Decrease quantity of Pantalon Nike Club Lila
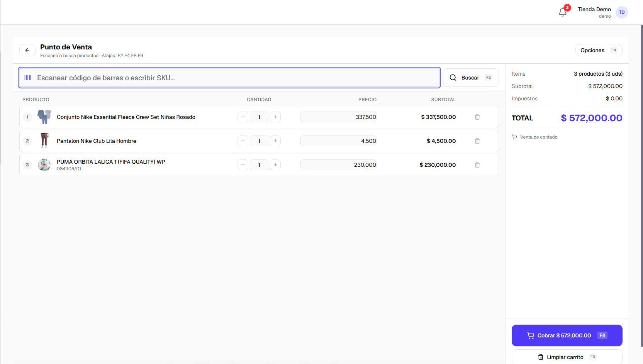The image size is (643, 364). coord(243,141)
